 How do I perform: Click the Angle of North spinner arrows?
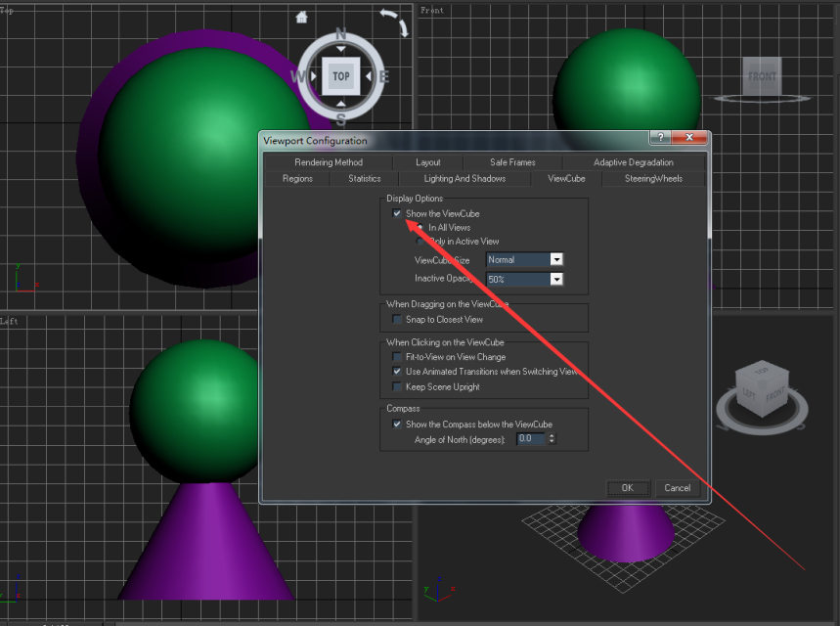pos(553,439)
